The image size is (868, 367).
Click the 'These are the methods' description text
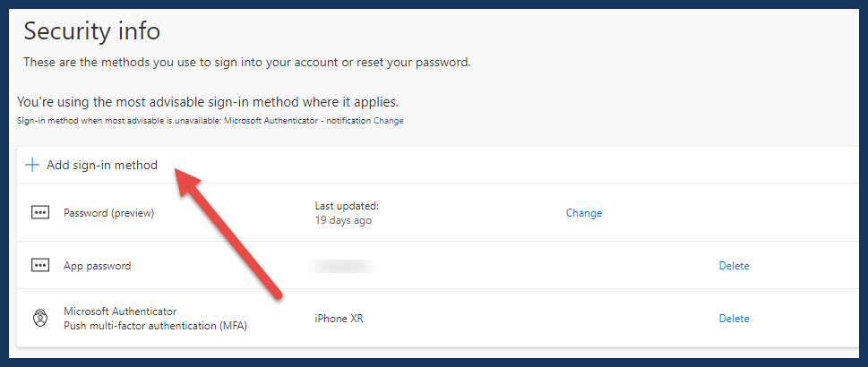pyautogui.click(x=247, y=62)
